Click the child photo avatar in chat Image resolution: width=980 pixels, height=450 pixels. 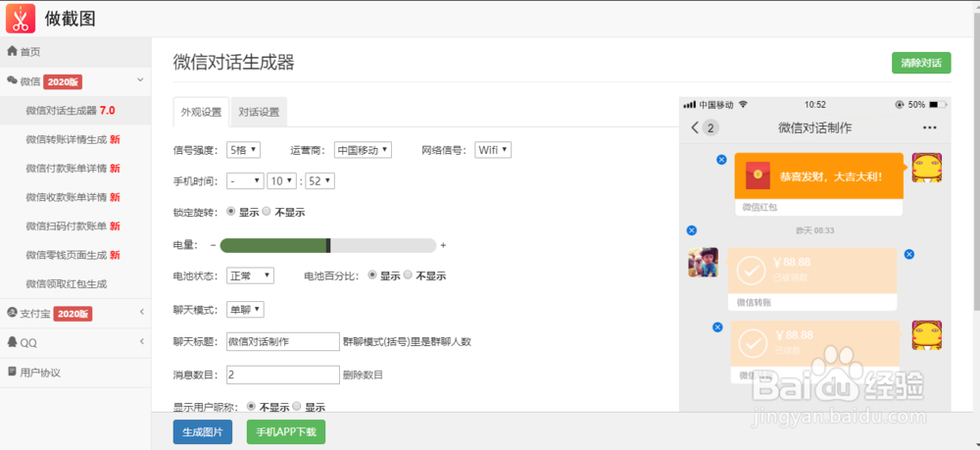703,263
